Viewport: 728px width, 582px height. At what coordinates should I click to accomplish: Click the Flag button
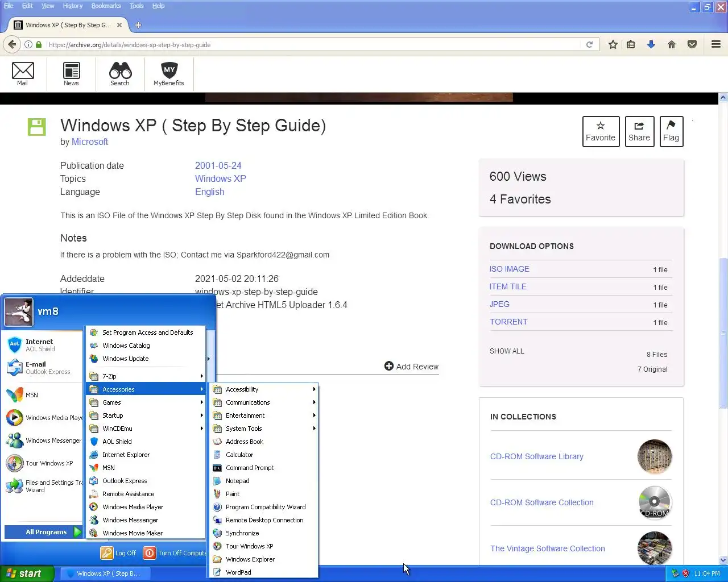671,131
